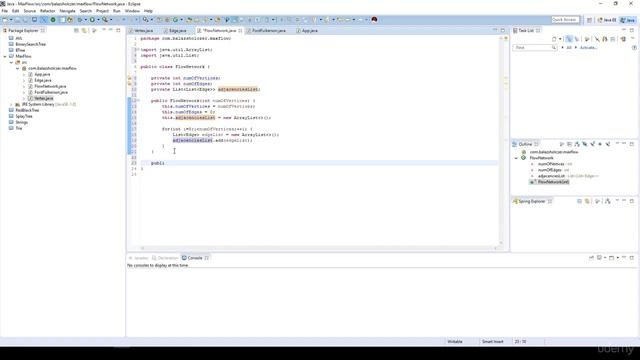The width and height of the screenshot is (640, 360).
Task: Select the AVL project in Package Explorer
Action: [x=19, y=38]
